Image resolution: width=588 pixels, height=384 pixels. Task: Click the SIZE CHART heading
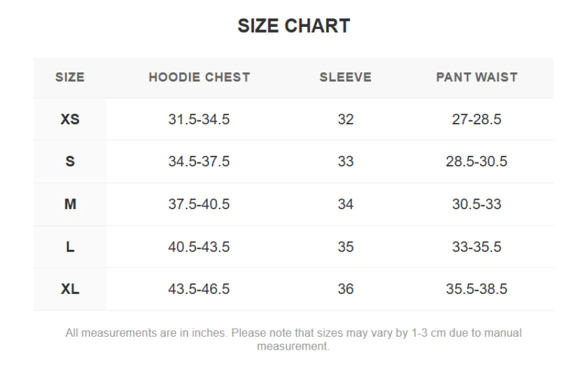(x=293, y=26)
